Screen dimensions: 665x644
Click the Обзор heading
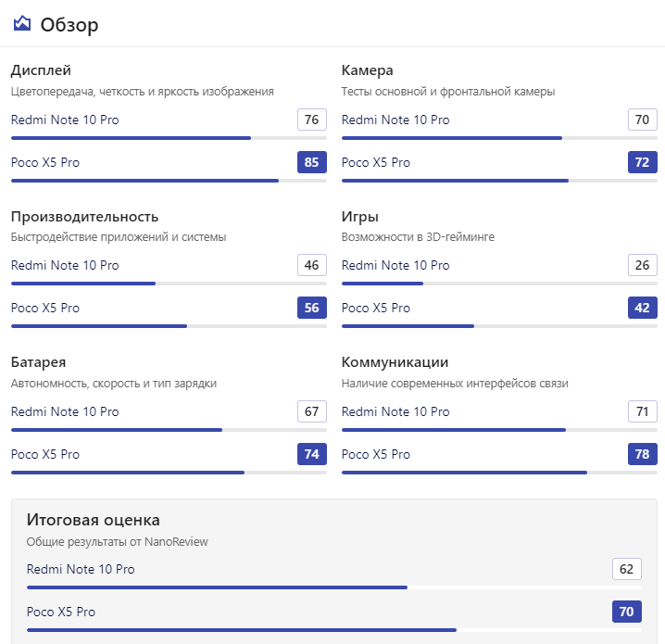[x=69, y=25]
